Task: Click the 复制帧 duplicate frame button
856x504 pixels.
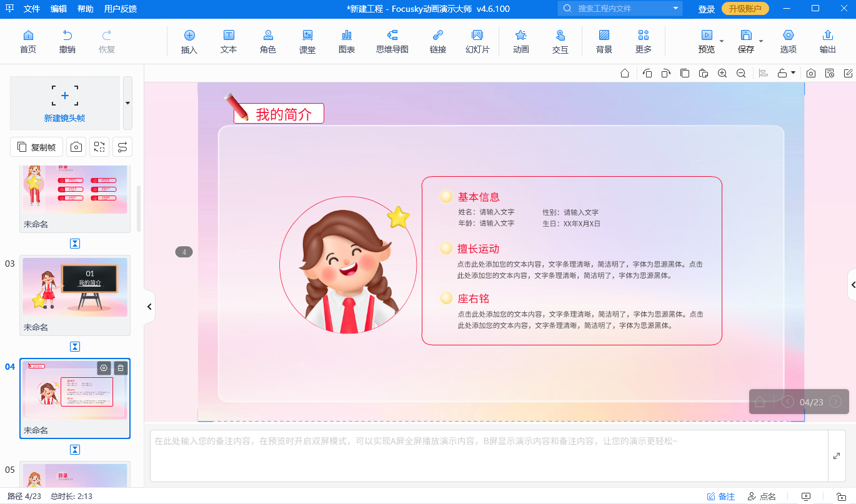Action: pos(37,147)
